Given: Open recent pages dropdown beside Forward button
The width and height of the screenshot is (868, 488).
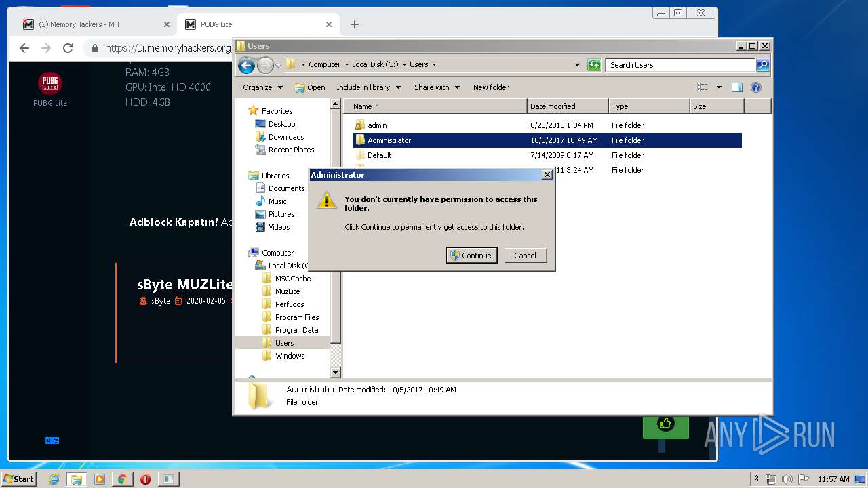Looking at the screenshot, I should coord(278,66).
